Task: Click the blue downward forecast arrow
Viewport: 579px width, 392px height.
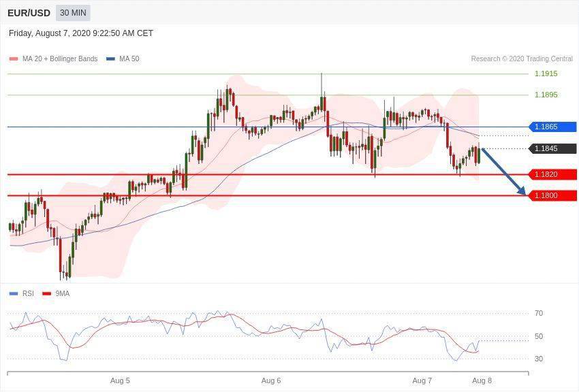Action: pos(504,171)
